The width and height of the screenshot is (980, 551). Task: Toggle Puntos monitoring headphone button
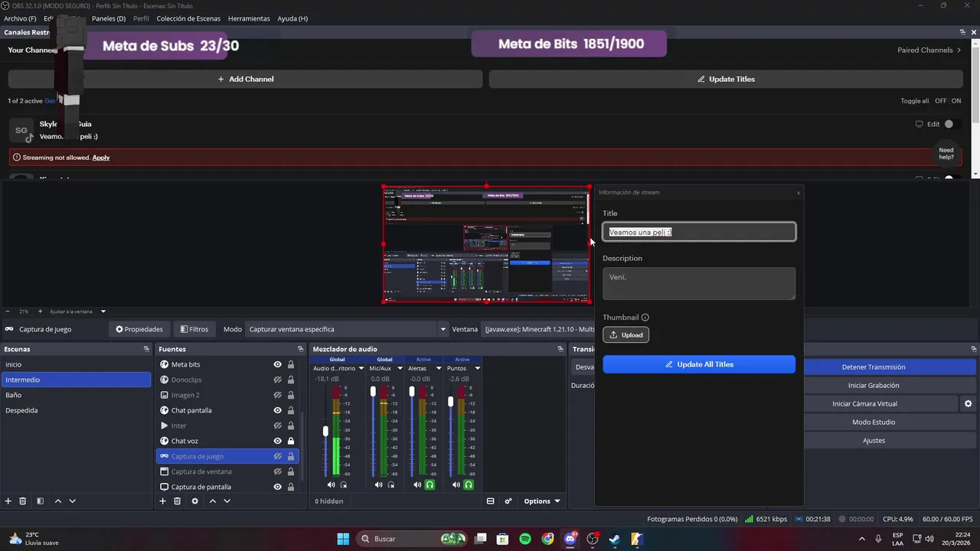click(x=469, y=484)
